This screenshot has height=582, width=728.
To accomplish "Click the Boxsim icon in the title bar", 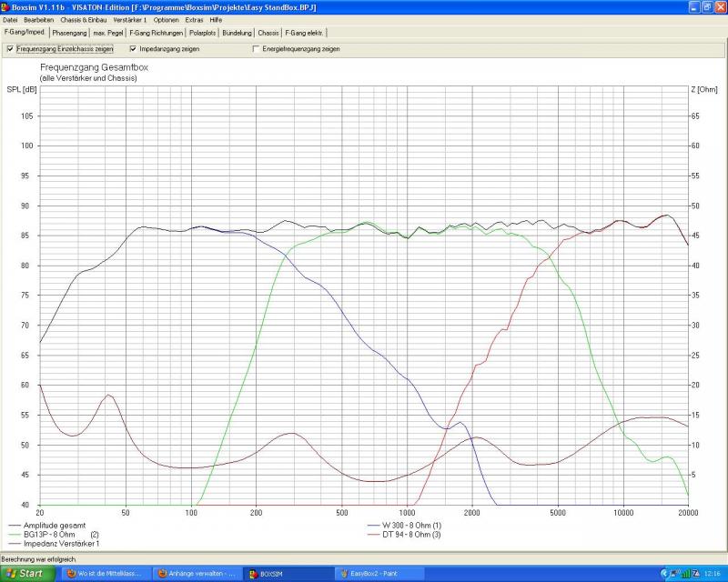I will 5,6.
